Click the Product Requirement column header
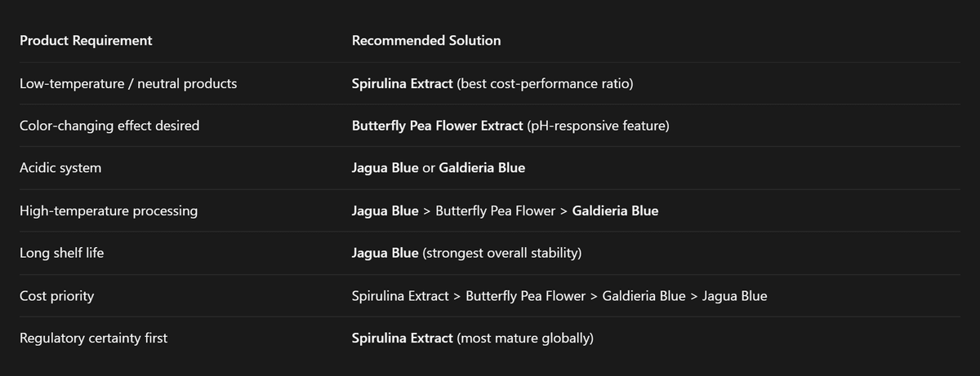This screenshot has height=376, width=980. pyautogui.click(x=86, y=41)
